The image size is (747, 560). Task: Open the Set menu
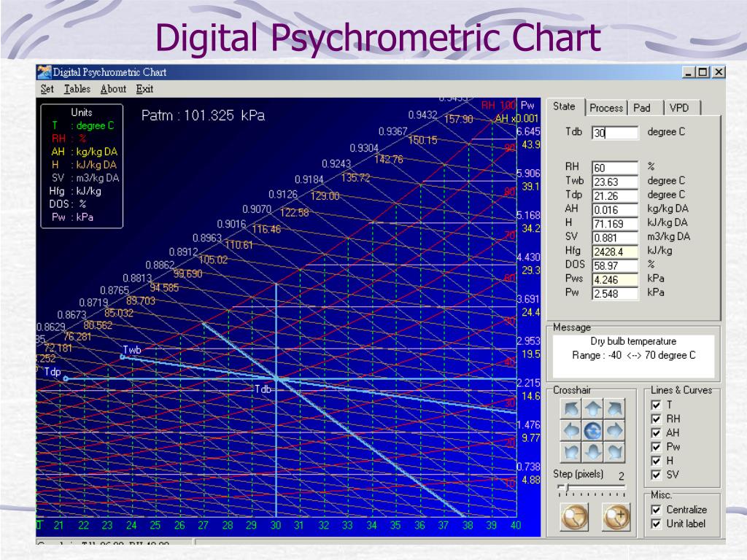[x=47, y=89]
